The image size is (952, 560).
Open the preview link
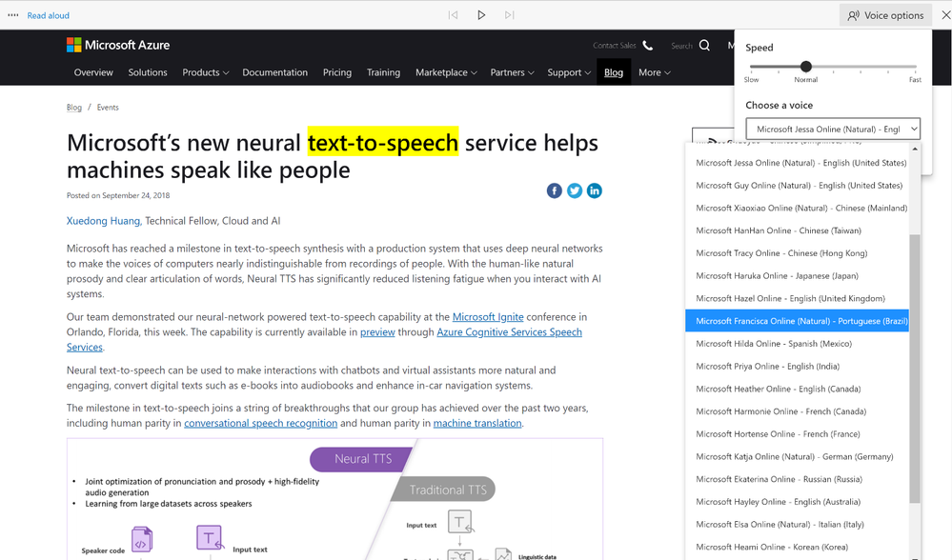click(x=377, y=331)
